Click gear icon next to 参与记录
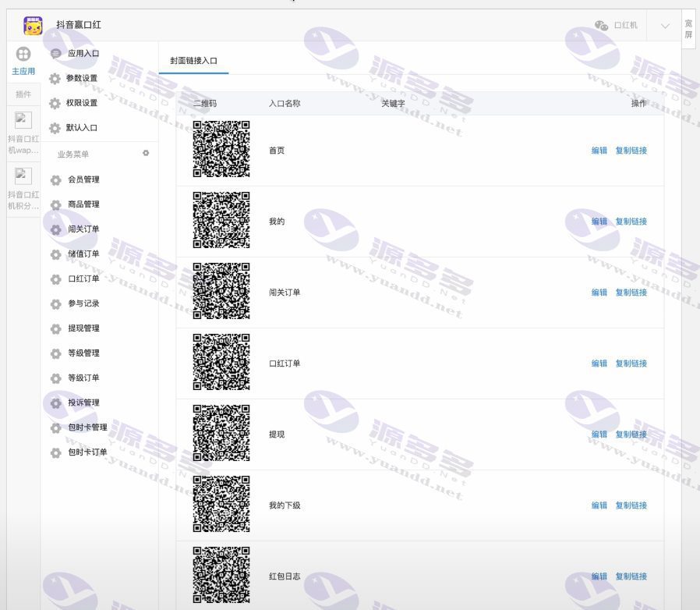The height and width of the screenshot is (610, 700). (x=56, y=304)
